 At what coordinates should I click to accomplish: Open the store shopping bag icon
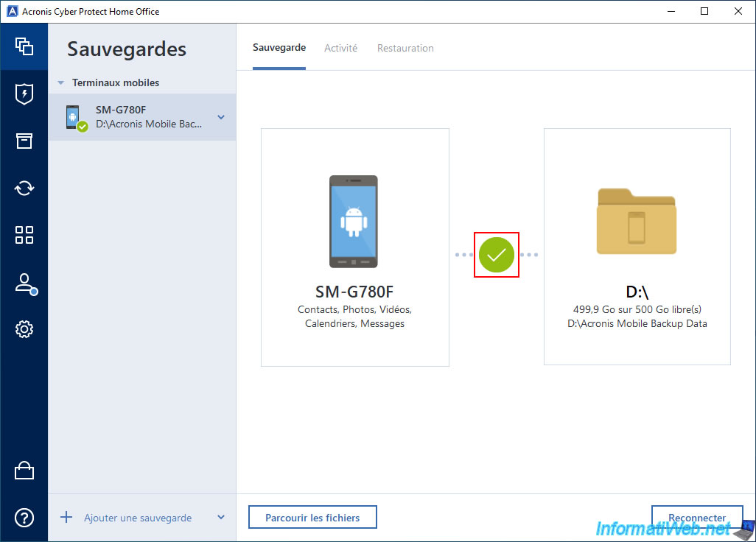click(24, 471)
